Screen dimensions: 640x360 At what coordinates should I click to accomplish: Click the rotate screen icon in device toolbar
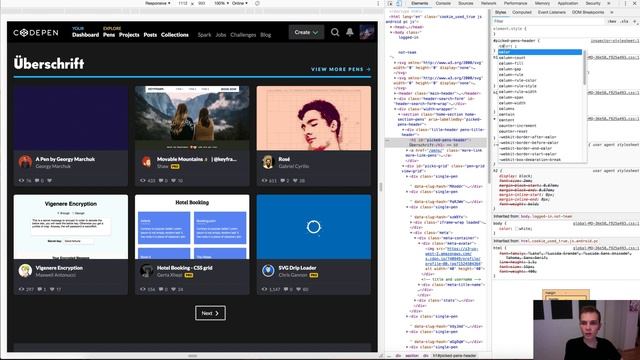click(257, 3)
